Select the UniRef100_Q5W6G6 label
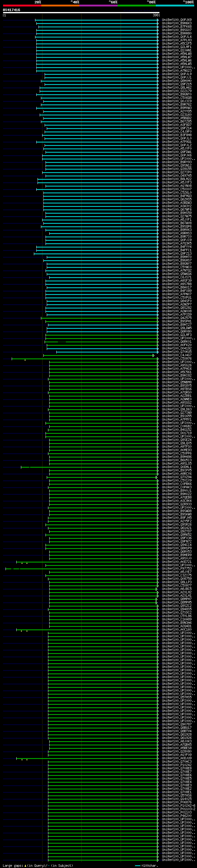197x868 pixels. 177,274
